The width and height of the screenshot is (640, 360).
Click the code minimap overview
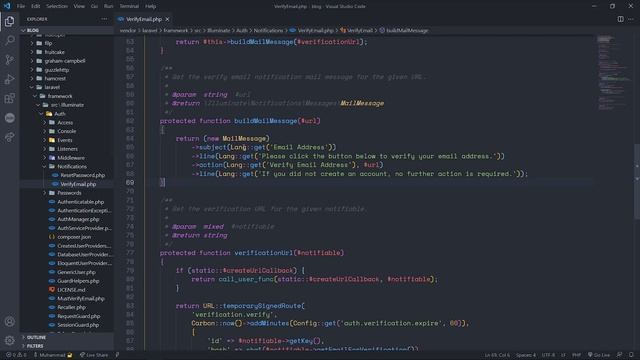tap(614, 73)
